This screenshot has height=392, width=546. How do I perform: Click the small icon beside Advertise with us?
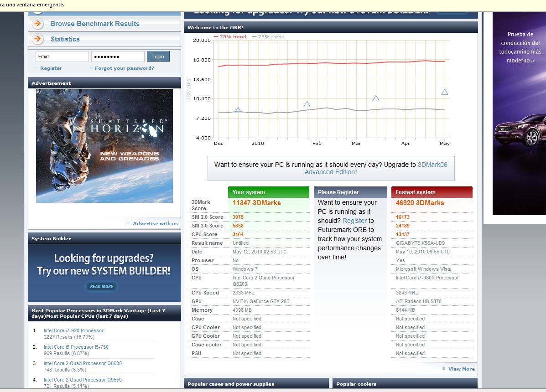[128, 223]
